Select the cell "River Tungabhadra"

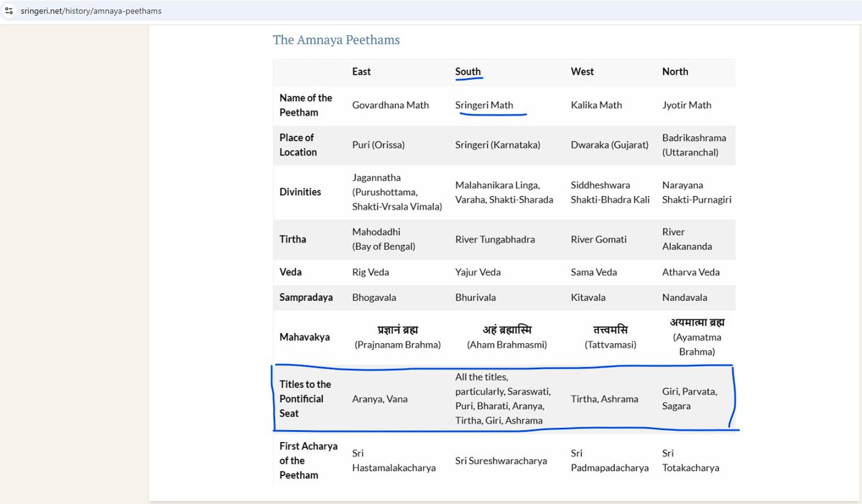495,239
